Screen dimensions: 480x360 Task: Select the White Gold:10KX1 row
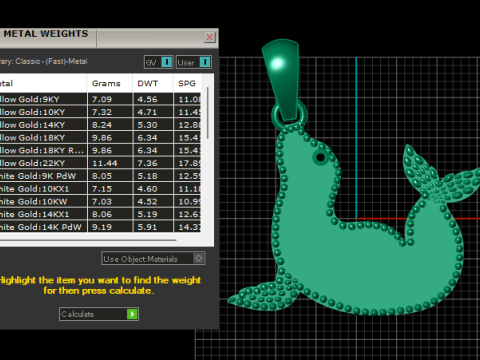[100, 189]
